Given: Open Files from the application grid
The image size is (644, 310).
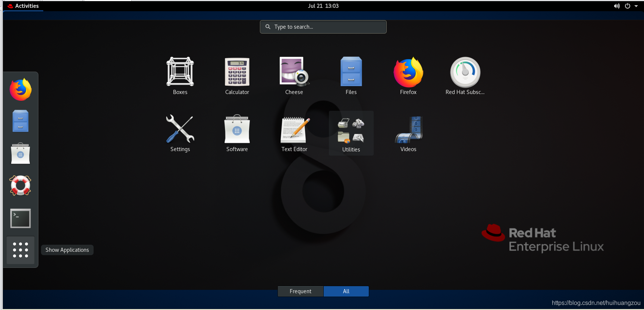Looking at the screenshot, I should pos(351,76).
